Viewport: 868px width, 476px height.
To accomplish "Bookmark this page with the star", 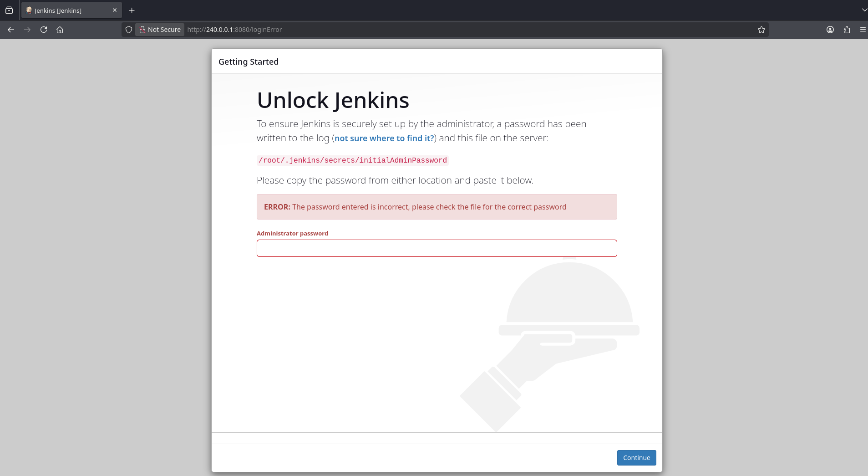I will 761,30.
